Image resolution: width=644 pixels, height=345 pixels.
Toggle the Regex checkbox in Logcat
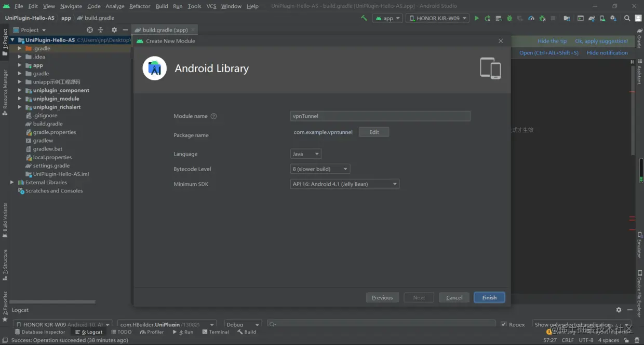click(504, 324)
